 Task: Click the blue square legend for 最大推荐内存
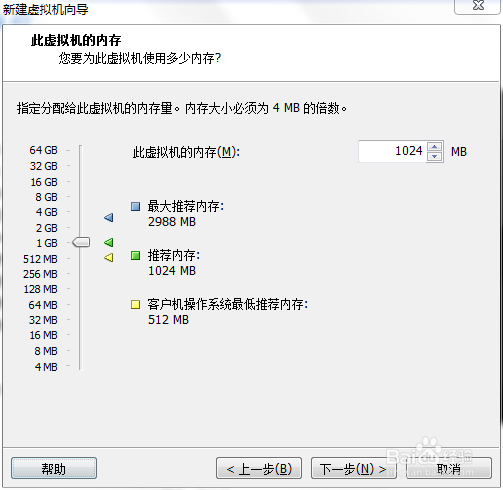click(x=135, y=206)
